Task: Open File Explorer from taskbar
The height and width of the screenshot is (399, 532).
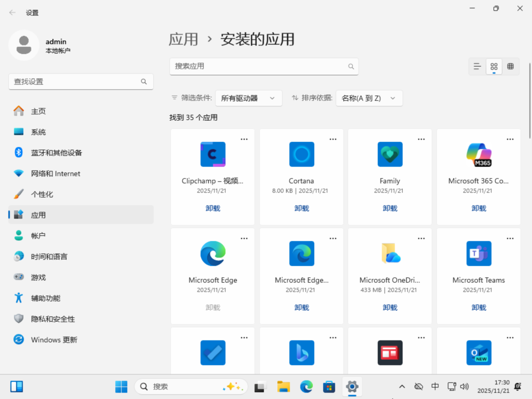Action: click(283, 387)
